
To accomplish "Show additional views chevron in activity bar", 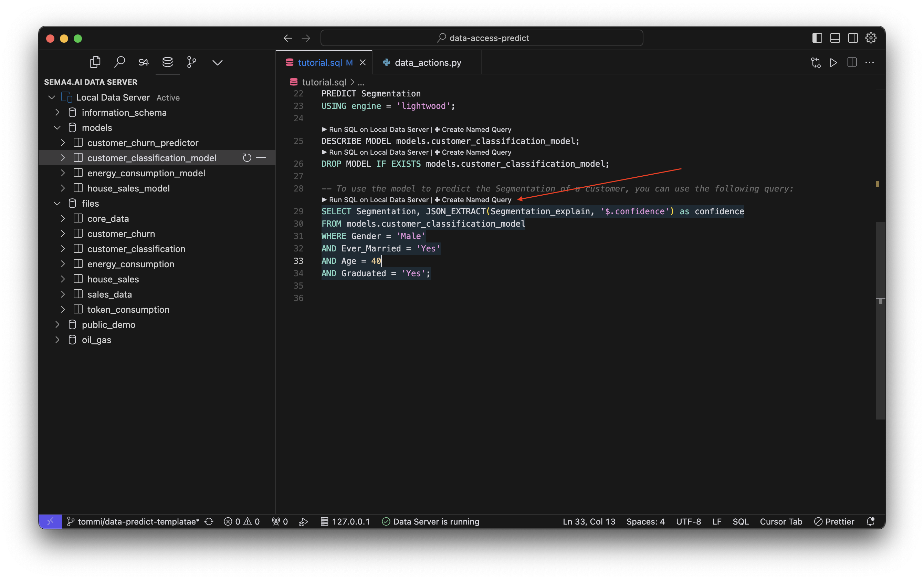I will point(217,63).
